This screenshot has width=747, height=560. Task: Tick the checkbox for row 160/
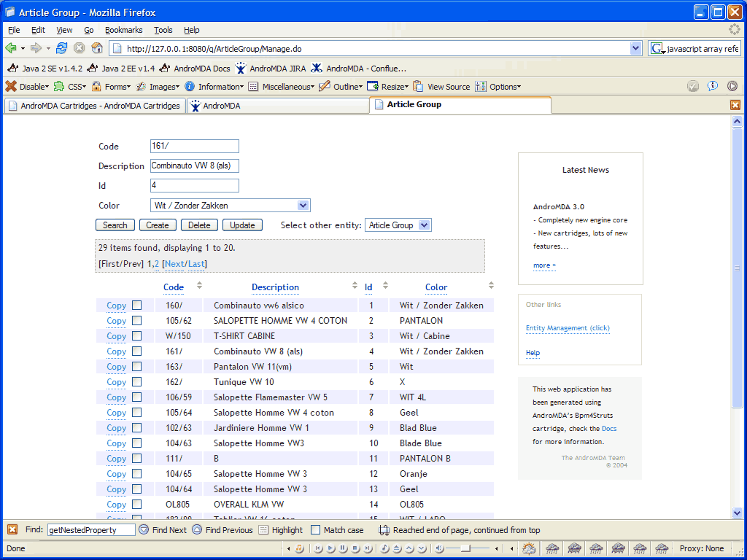coord(137,306)
